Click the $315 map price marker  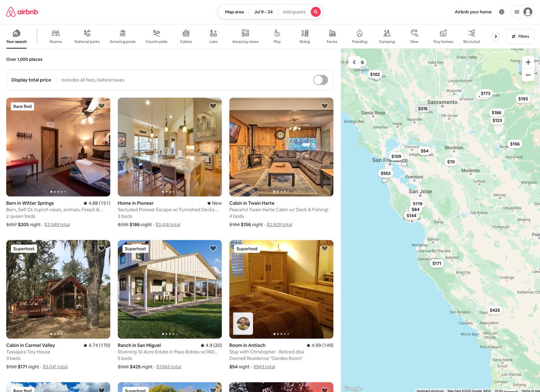(x=423, y=109)
